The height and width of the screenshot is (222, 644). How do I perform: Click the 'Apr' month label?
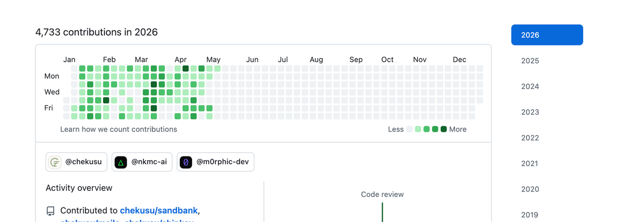tap(181, 60)
